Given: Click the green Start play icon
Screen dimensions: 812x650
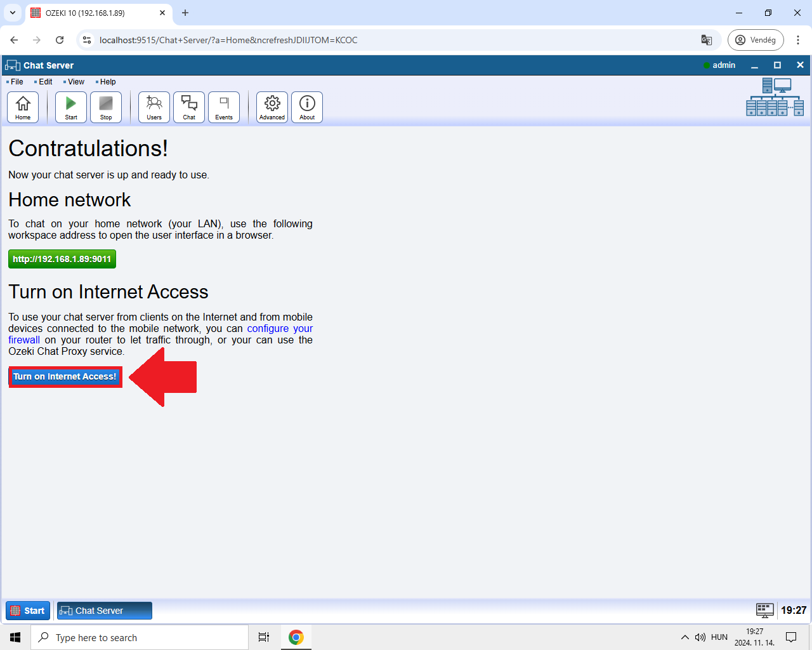Looking at the screenshot, I should pyautogui.click(x=71, y=107).
